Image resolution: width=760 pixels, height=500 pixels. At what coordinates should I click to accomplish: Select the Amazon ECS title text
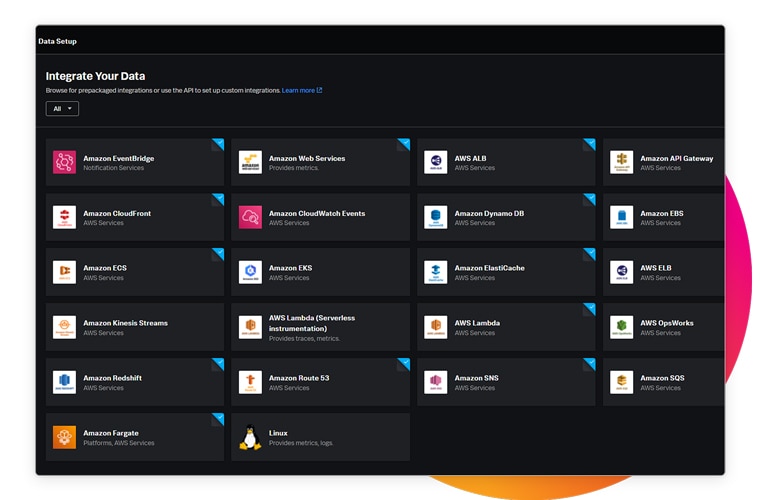(105, 268)
